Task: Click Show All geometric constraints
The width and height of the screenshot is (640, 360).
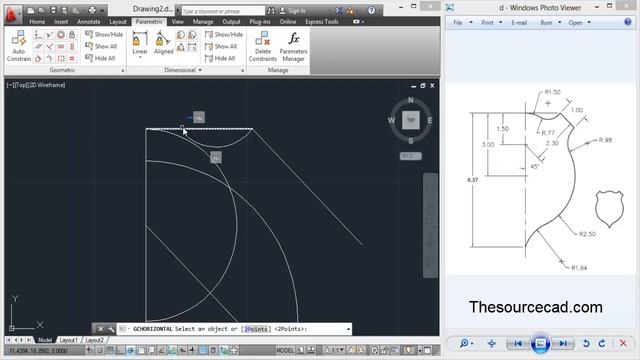Action: click(x=101, y=47)
